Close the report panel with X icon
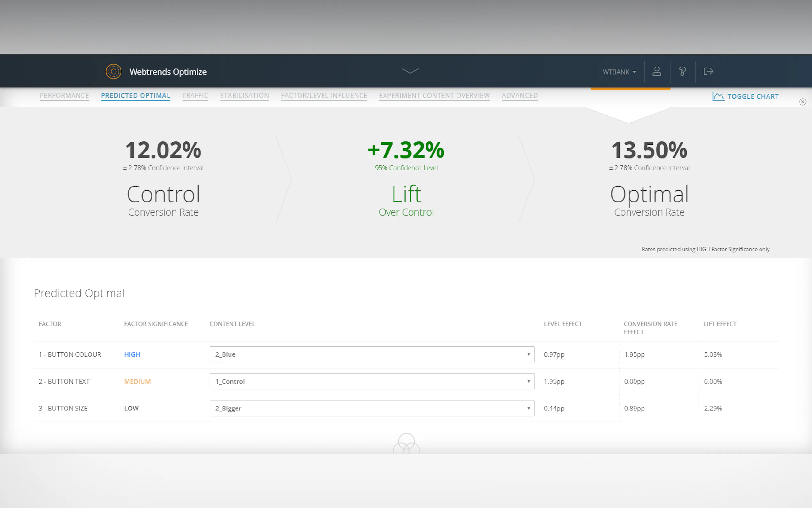812x508 pixels. tap(802, 102)
